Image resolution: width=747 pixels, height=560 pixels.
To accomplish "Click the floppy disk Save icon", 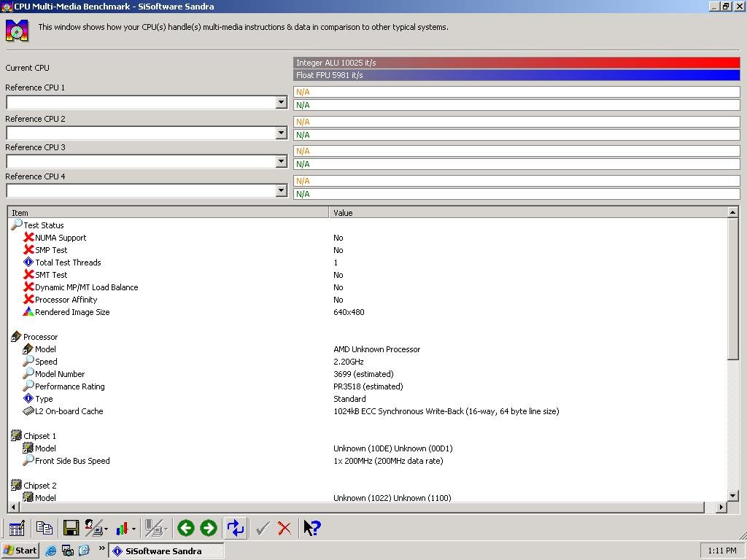I will (x=71, y=528).
